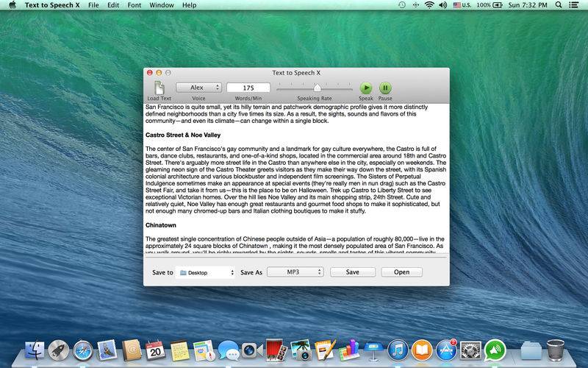
Task: Open Calendar icon showing 20
Action: pyautogui.click(x=155, y=350)
